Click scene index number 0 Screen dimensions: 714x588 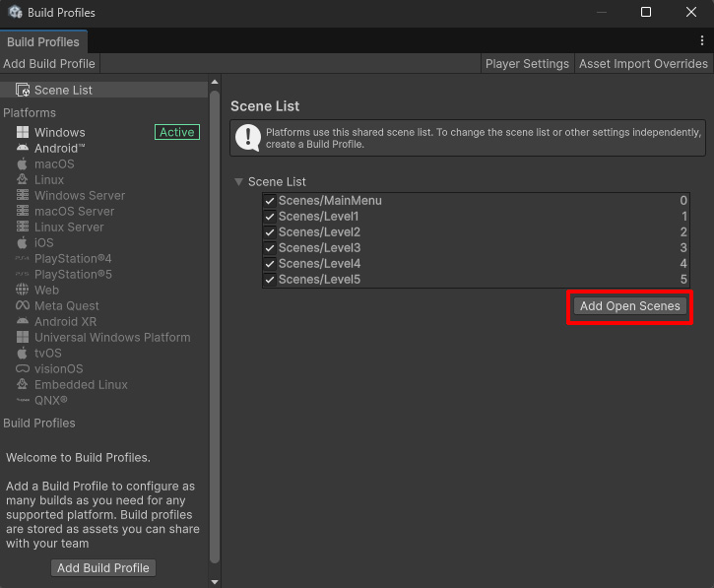(x=683, y=200)
